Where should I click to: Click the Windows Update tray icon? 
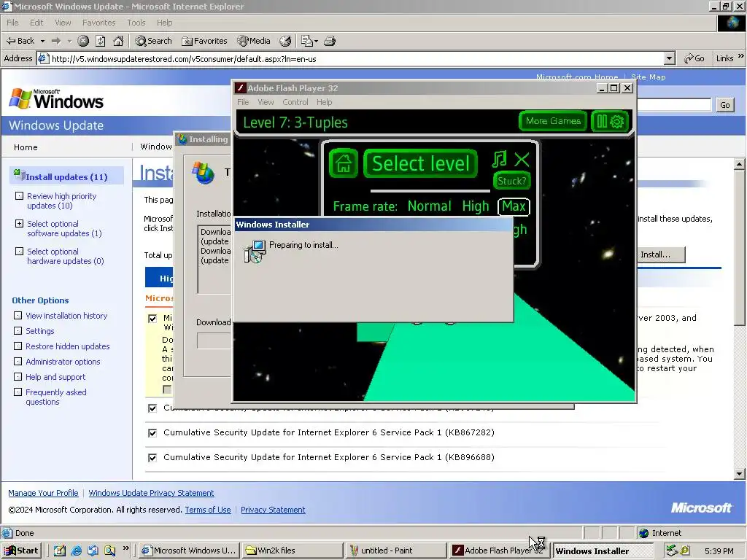point(684,551)
